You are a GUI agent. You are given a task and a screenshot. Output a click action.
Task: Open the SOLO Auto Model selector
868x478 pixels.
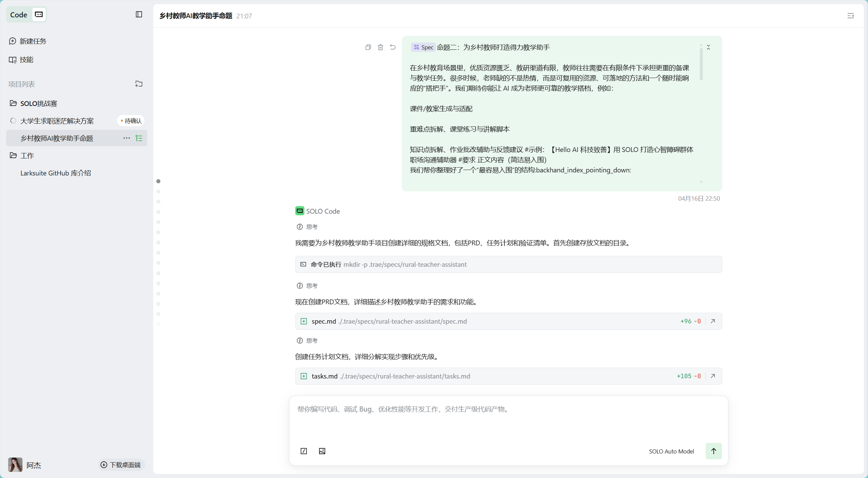pos(671,451)
